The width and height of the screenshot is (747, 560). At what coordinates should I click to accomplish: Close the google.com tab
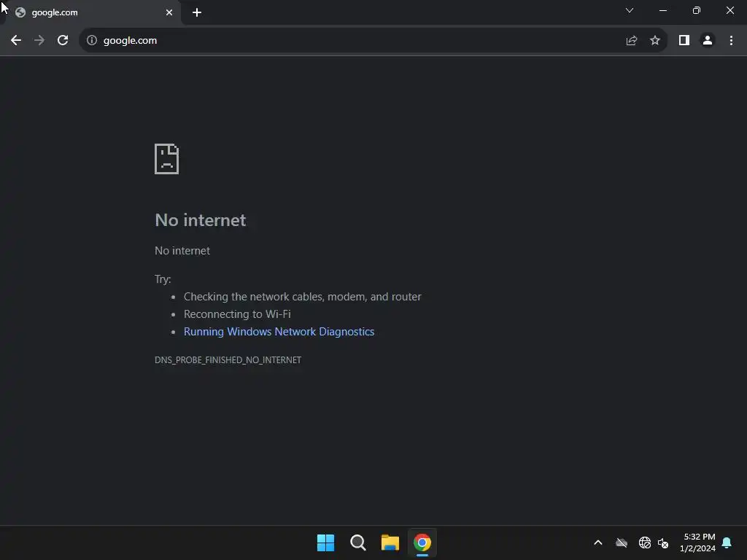(169, 12)
